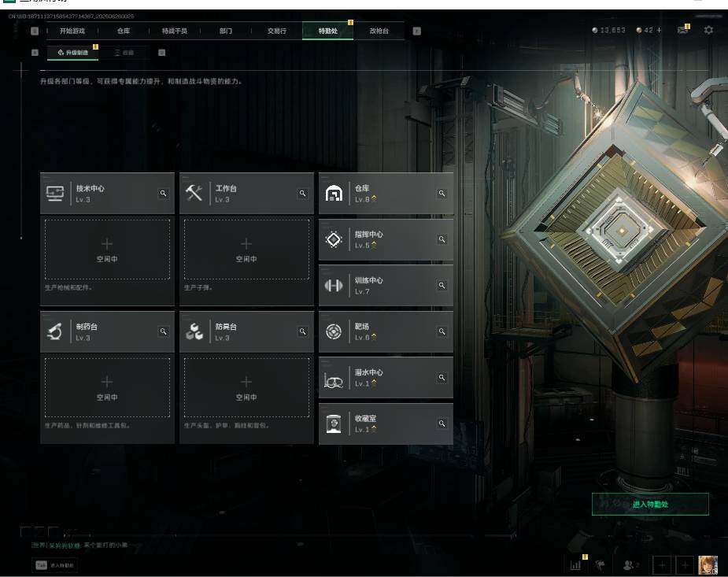Click the magnifier on the 收藏室 card
The image size is (728, 577).
[442, 424]
